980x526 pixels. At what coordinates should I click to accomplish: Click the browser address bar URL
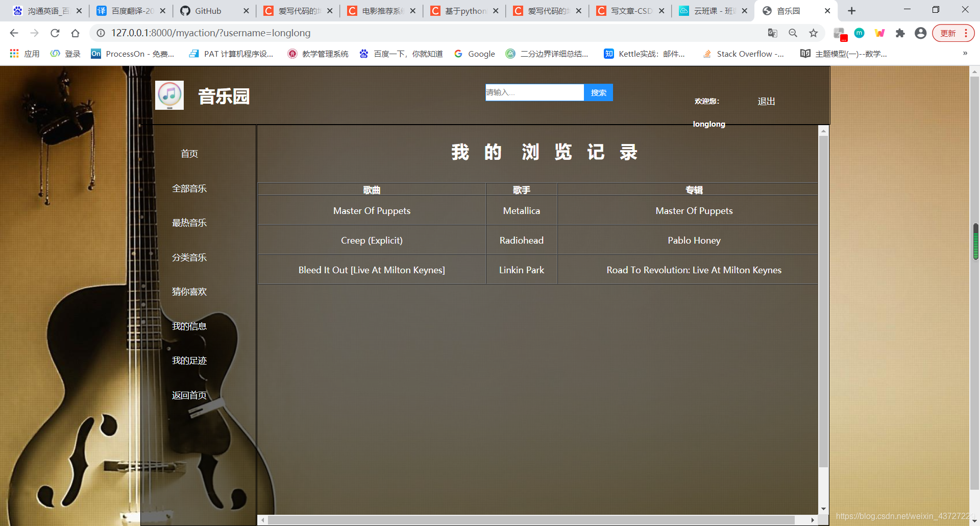pyautogui.click(x=211, y=33)
